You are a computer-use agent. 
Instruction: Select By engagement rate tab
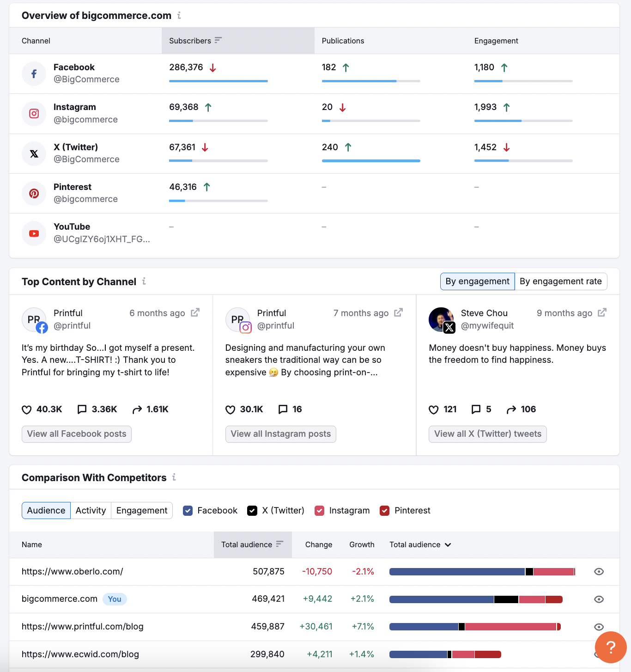coord(560,281)
